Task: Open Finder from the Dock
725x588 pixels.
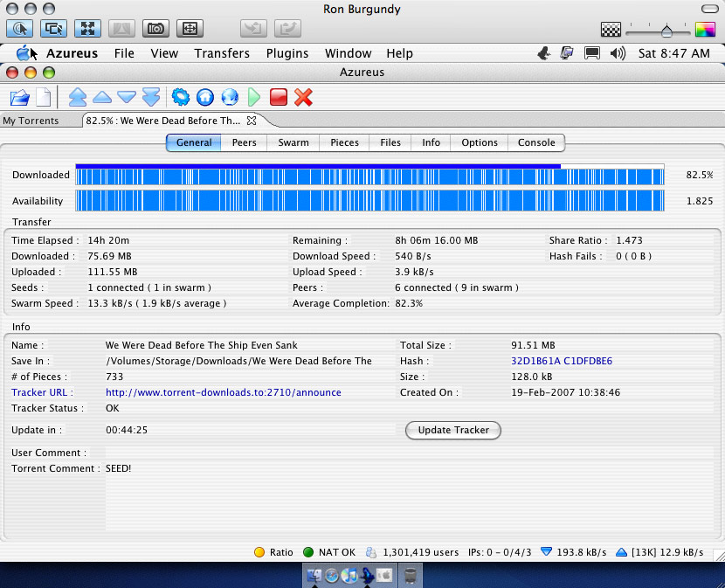Action: point(314,576)
